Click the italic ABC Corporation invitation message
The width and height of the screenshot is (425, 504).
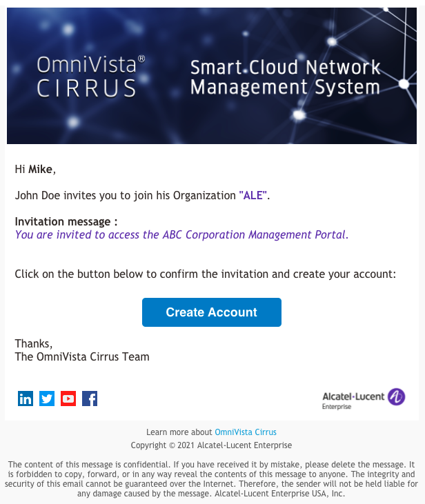[x=181, y=234]
